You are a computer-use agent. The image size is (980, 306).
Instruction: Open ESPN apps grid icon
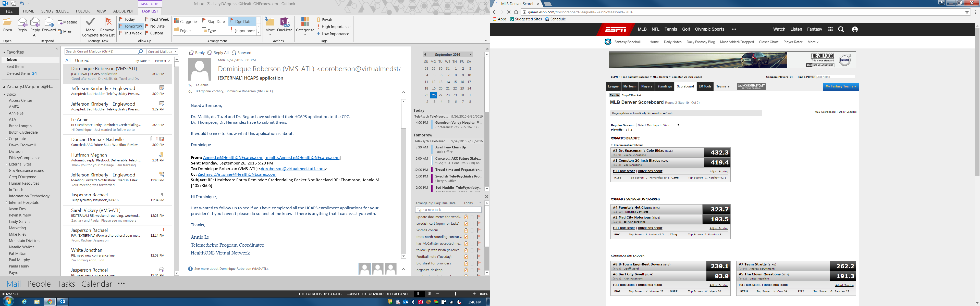click(x=830, y=29)
